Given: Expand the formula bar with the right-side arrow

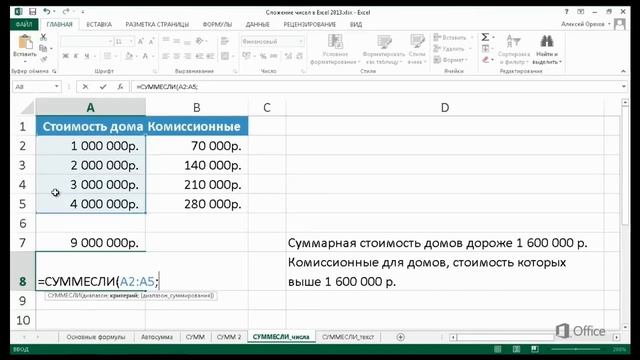Looking at the screenshot, I should point(624,87).
